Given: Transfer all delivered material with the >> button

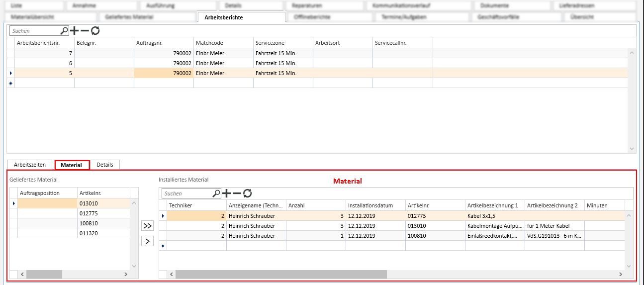Looking at the screenshot, I should point(148,225).
